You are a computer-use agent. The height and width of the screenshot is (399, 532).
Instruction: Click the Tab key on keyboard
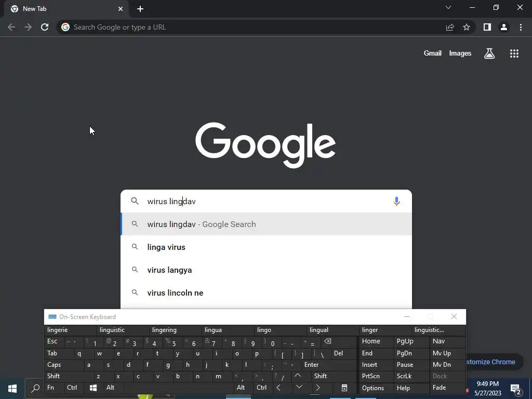click(x=59, y=353)
